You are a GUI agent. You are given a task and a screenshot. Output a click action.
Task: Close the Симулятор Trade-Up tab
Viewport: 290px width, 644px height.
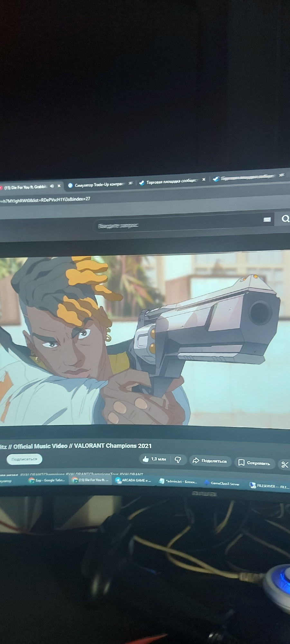pyautogui.click(x=130, y=183)
